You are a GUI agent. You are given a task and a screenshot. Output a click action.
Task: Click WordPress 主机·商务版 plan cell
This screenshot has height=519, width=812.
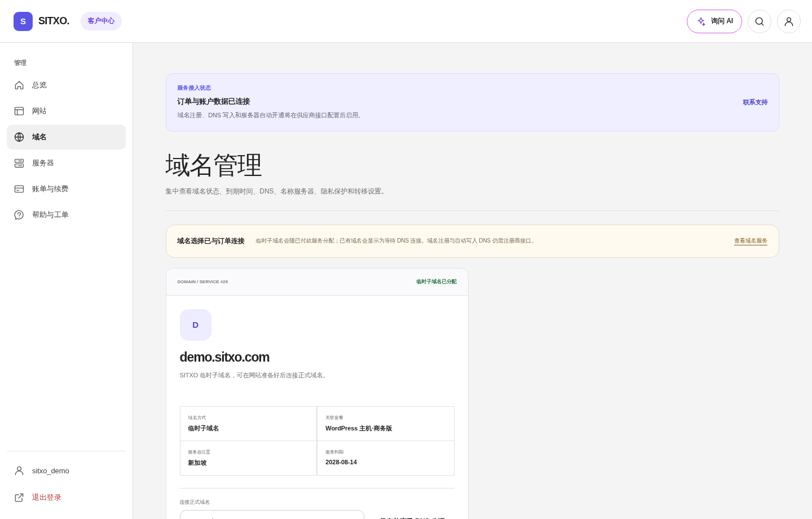(386, 424)
